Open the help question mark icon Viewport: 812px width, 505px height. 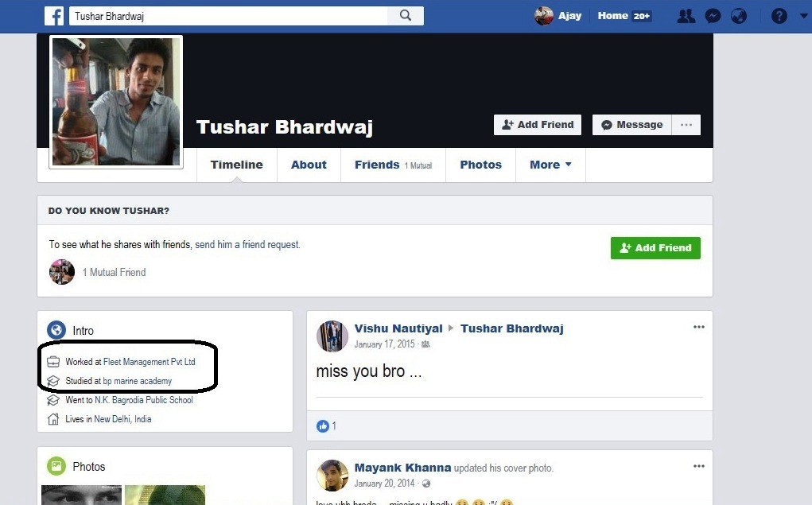(779, 16)
